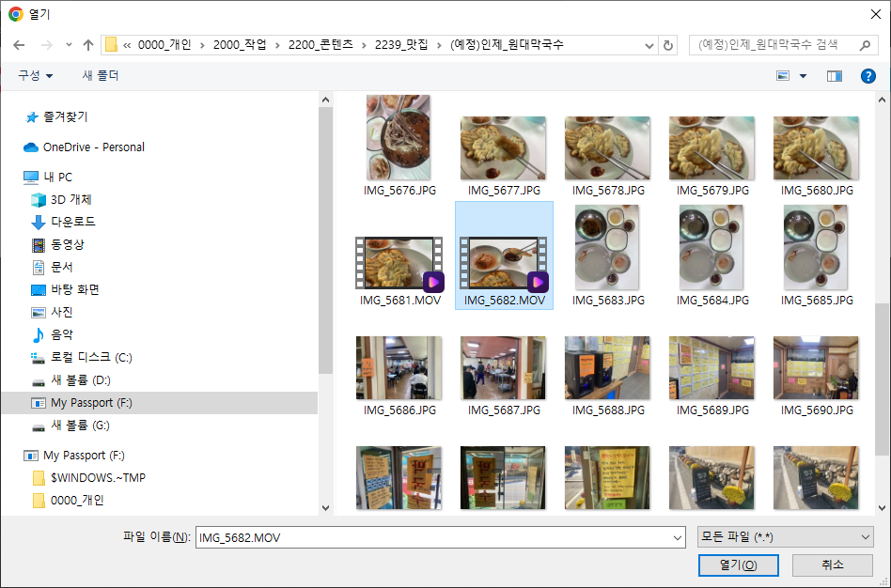Click the 취소 button
Screen dimensions: 891x588
point(832,565)
